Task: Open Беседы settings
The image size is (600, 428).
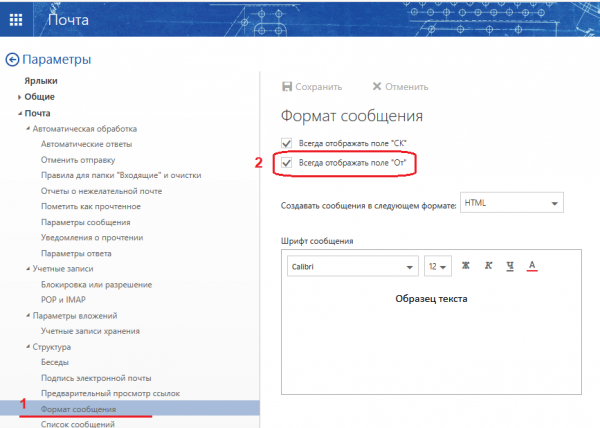Action: click(x=55, y=362)
